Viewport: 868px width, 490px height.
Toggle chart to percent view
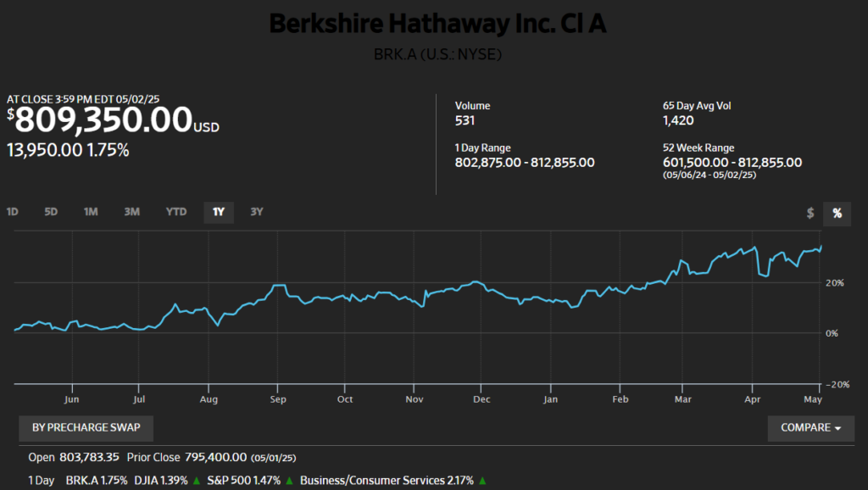837,213
